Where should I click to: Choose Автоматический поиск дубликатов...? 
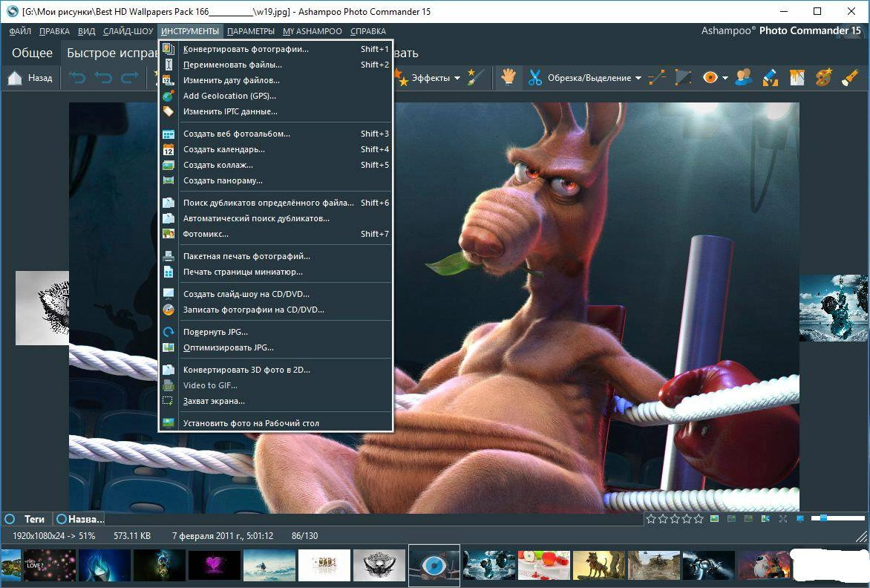(275, 218)
